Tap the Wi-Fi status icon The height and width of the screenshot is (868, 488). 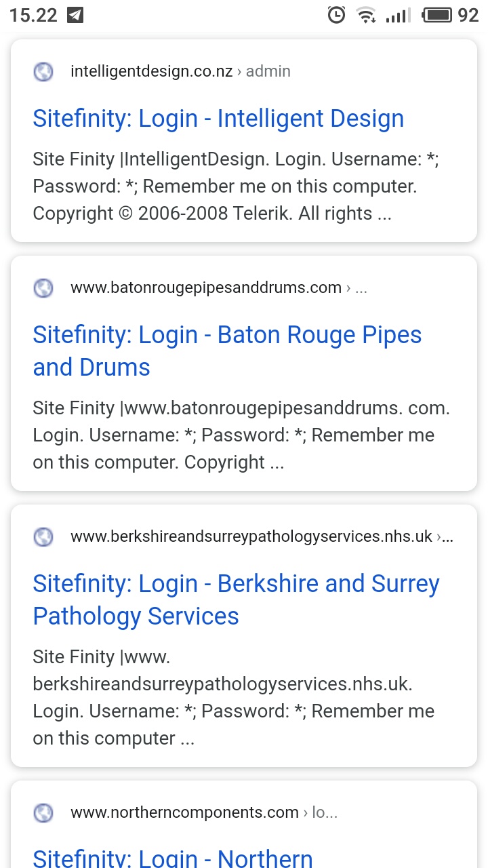point(367,15)
